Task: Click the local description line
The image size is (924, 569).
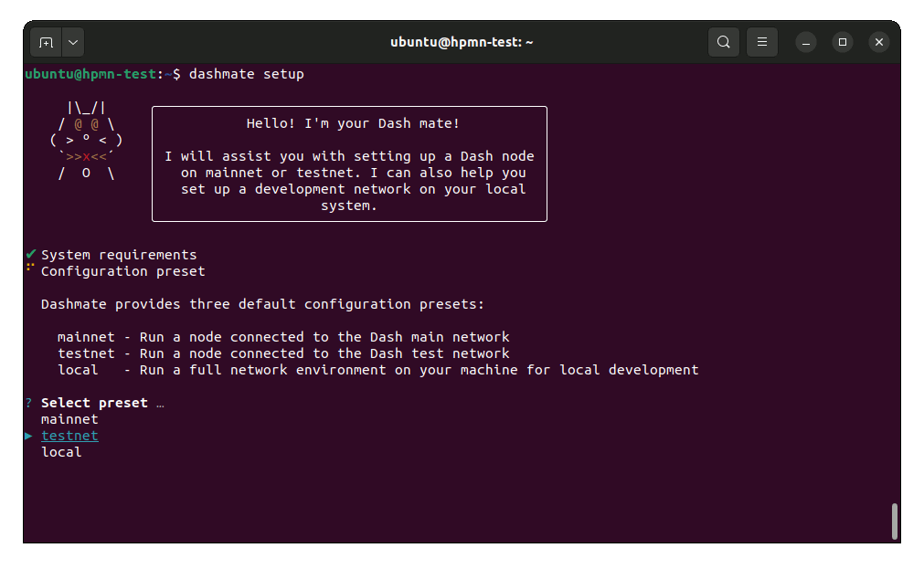Action: point(377,370)
